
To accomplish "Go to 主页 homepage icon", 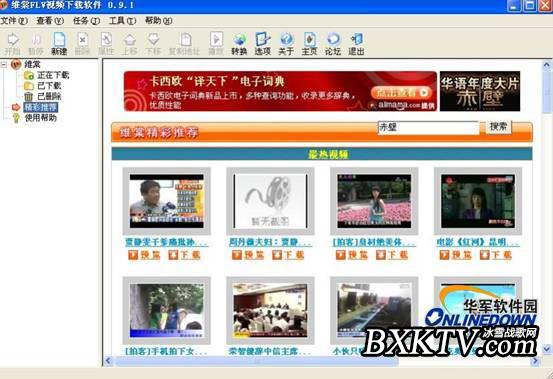I will pyautogui.click(x=309, y=44).
